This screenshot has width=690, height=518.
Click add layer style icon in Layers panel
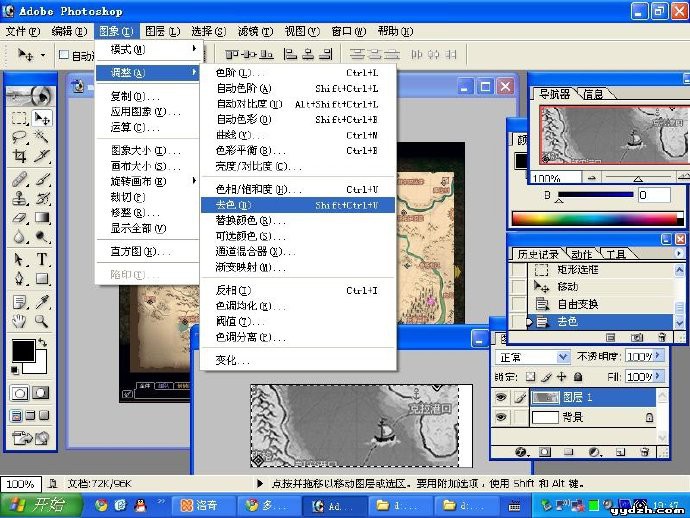tap(521, 452)
